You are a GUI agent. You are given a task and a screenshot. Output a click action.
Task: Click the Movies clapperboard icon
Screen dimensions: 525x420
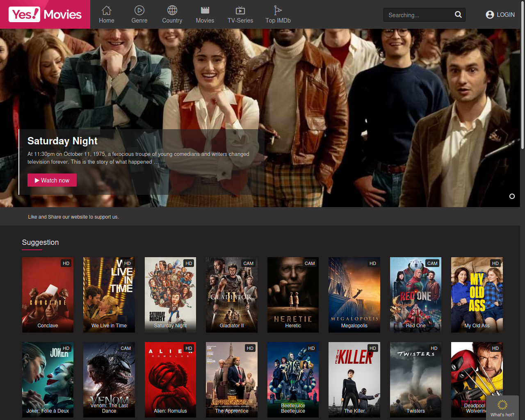pos(205,10)
